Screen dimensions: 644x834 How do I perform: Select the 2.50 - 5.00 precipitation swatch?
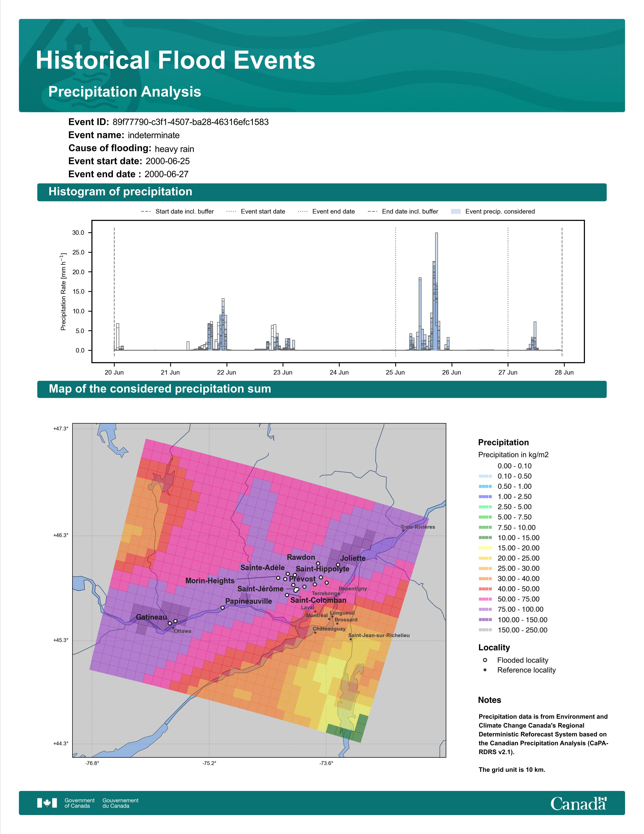pos(485,507)
